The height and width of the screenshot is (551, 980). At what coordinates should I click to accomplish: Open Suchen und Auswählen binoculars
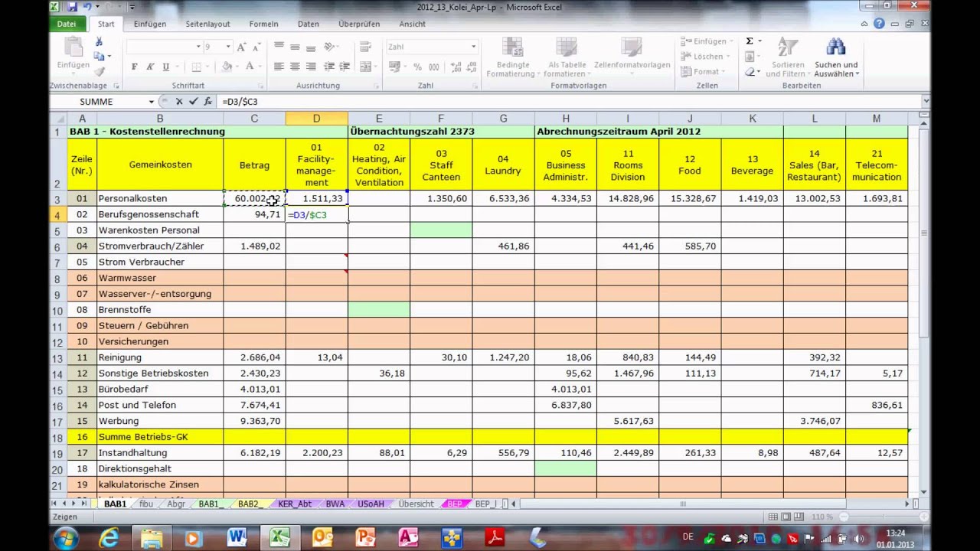[x=836, y=58]
